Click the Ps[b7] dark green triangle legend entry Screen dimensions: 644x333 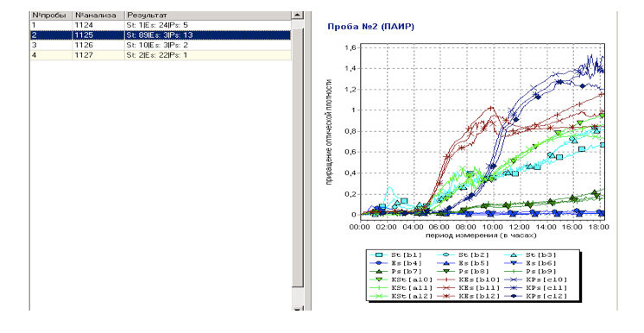tap(395, 272)
